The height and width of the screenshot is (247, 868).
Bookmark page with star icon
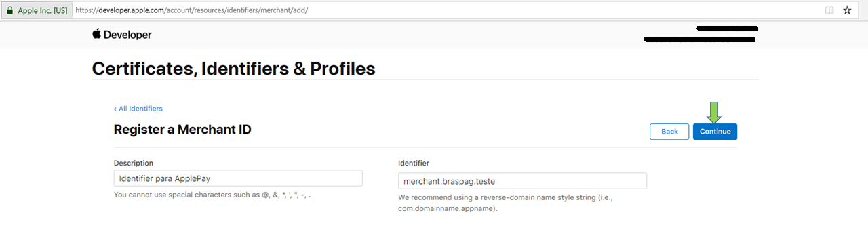(847, 10)
